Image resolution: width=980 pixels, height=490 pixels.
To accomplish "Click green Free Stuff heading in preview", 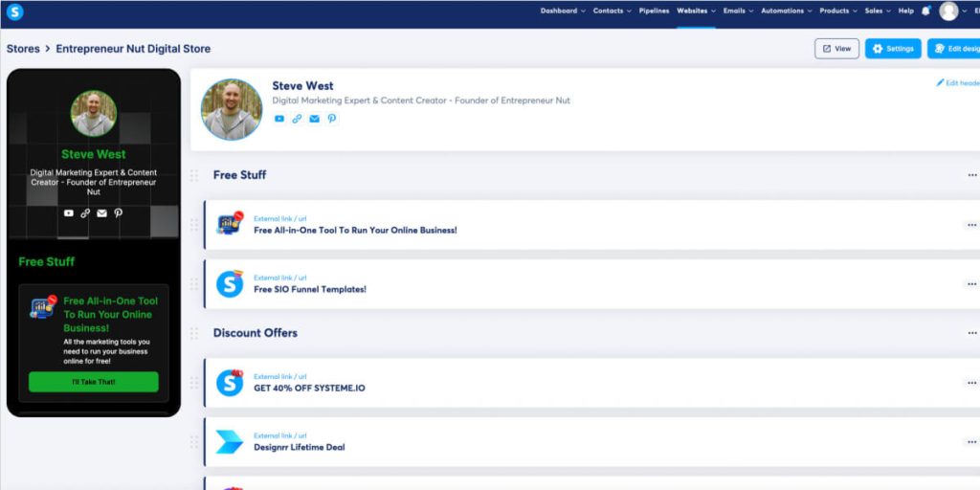I will 46,262.
